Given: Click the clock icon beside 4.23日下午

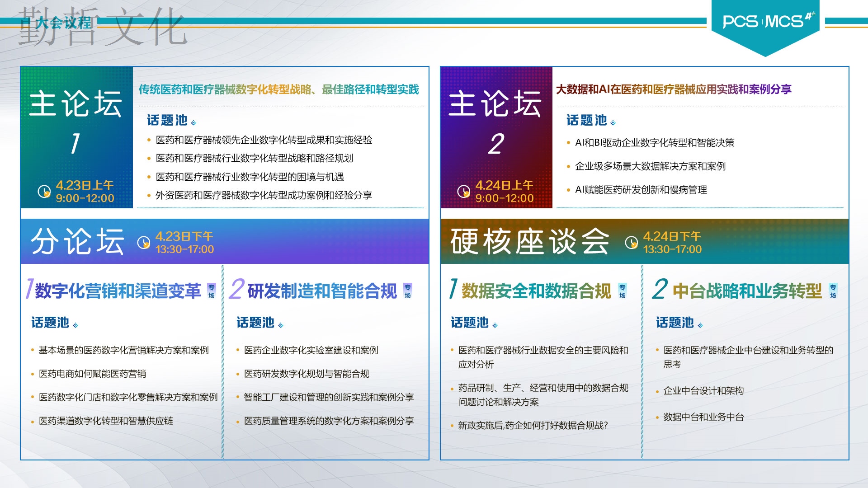Looking at the screenshot, I should coord(144,243).
